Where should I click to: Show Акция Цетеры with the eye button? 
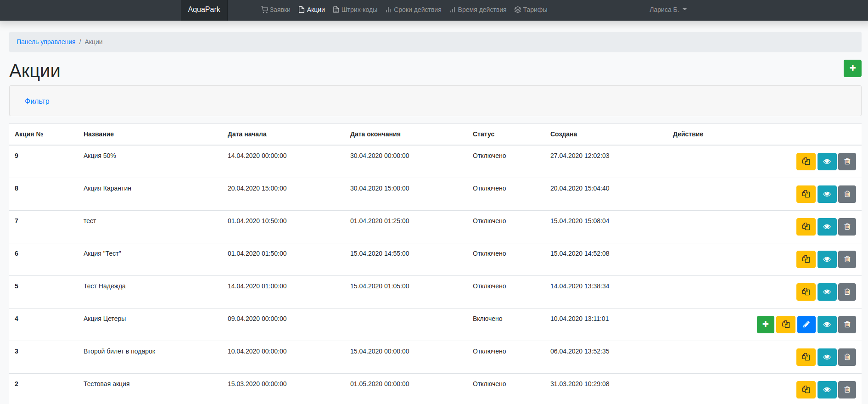(827, 325)
